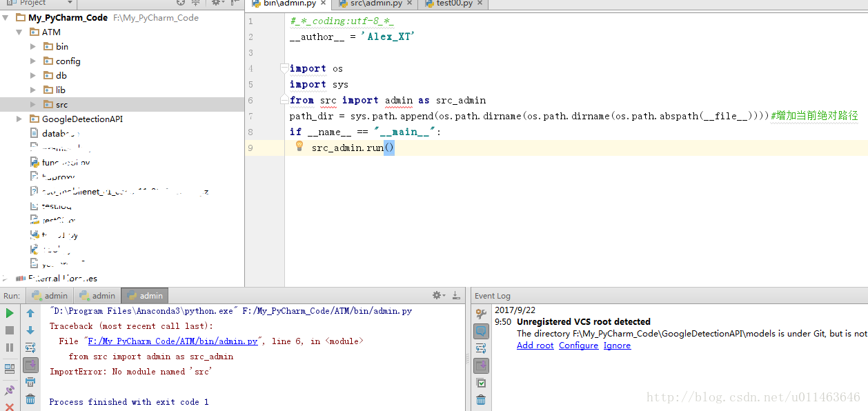The image size is (868, 411).
Task: Jump down the stack trace arrow
Action: click(30, 330)
